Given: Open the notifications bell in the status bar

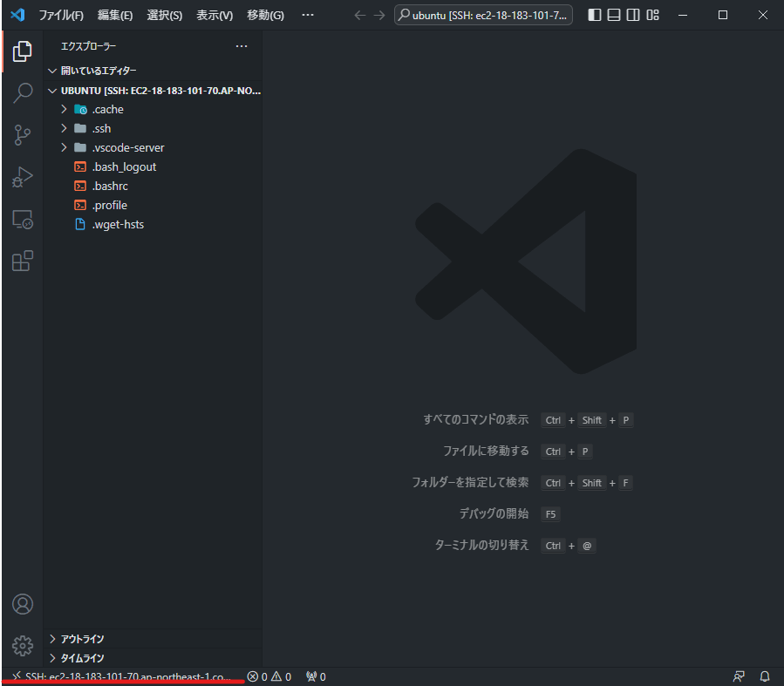Looking at the screenshot, I should point(765,676).
